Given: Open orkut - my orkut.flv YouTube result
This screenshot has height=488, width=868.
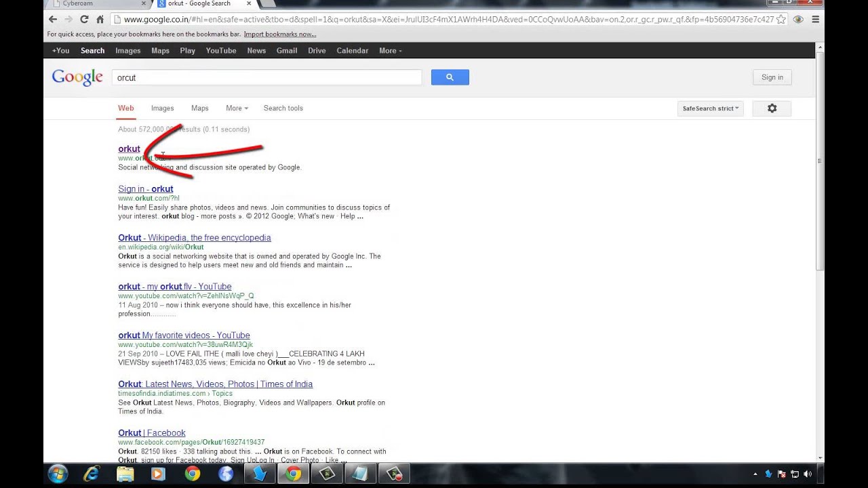Looking at the screenshot, I should coord(174,287).
